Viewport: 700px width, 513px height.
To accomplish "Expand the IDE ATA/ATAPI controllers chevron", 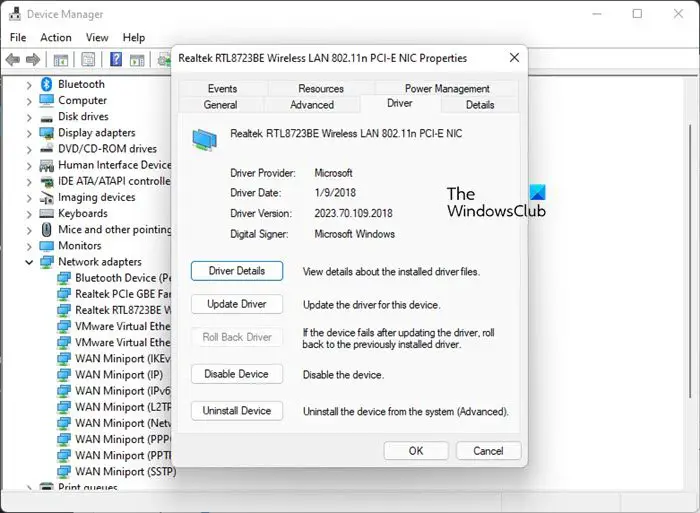I will (x=29, y=182).
